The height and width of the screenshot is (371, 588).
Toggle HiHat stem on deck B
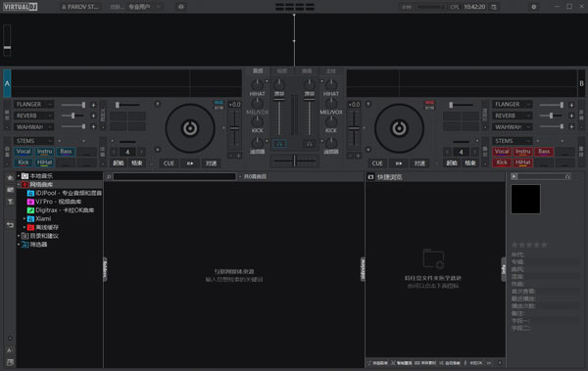click(x=522, y=162)
